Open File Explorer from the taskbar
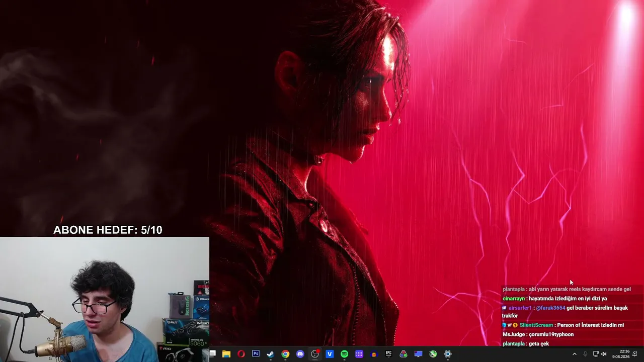Image resolution: width=644 pixels, height=362 pixels. coord(226,354)
